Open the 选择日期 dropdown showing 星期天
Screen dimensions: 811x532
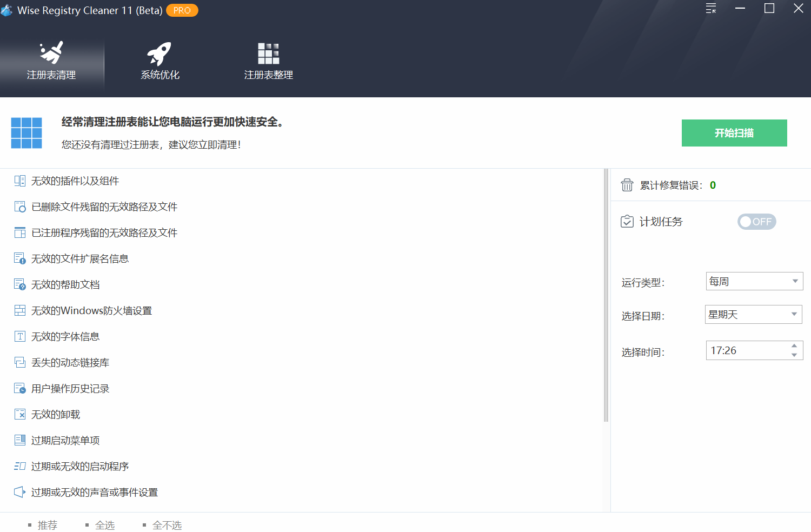point(753,314)
